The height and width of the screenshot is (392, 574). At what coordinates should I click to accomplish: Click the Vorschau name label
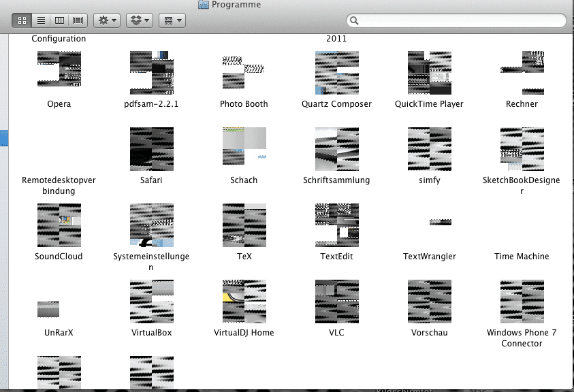430,332
